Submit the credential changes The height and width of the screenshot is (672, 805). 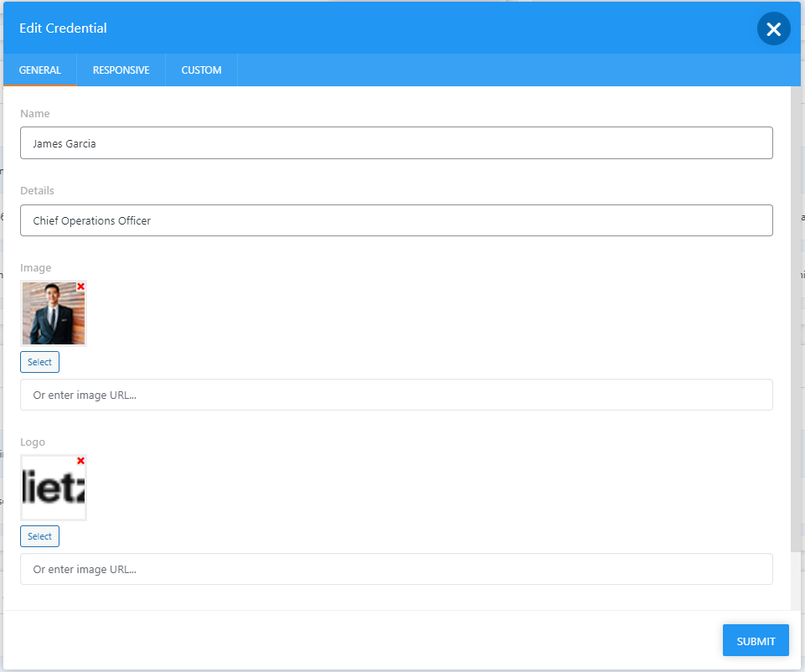756,640
